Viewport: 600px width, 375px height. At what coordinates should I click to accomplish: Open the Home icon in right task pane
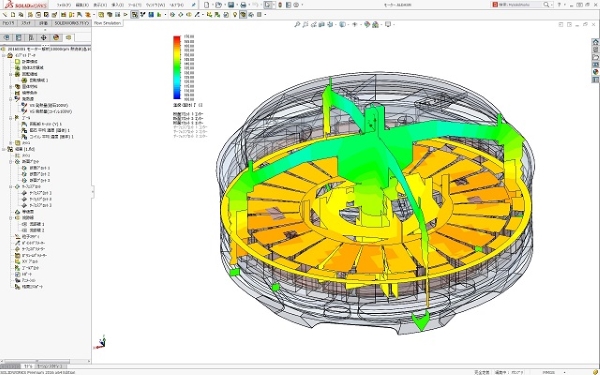(x=595, y=42)
